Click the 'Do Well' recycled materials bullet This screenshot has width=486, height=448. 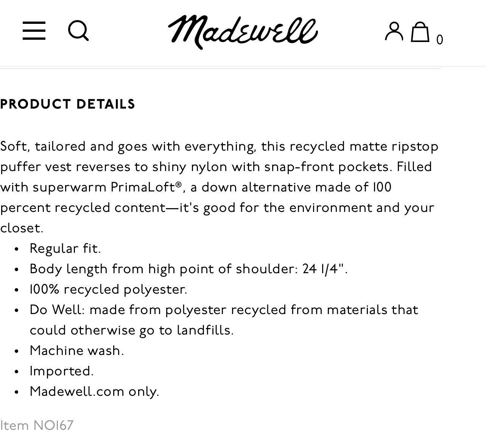224,320
